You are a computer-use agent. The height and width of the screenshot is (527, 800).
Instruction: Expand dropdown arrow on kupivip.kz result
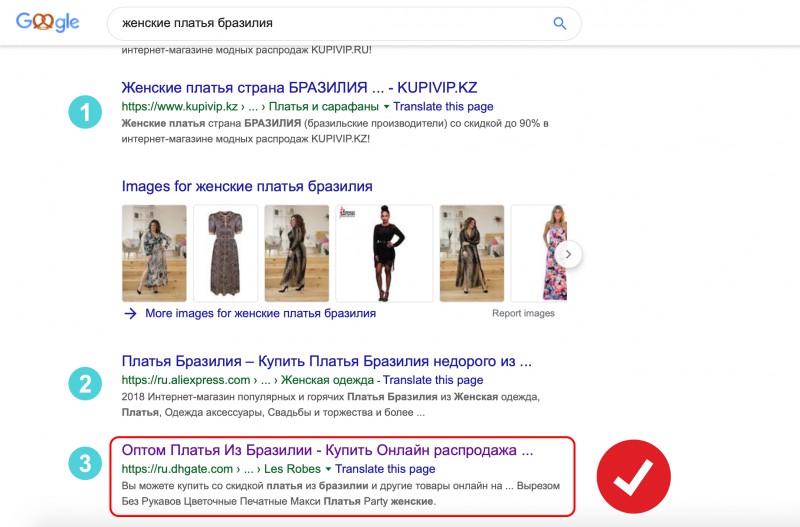pos(386,106)
